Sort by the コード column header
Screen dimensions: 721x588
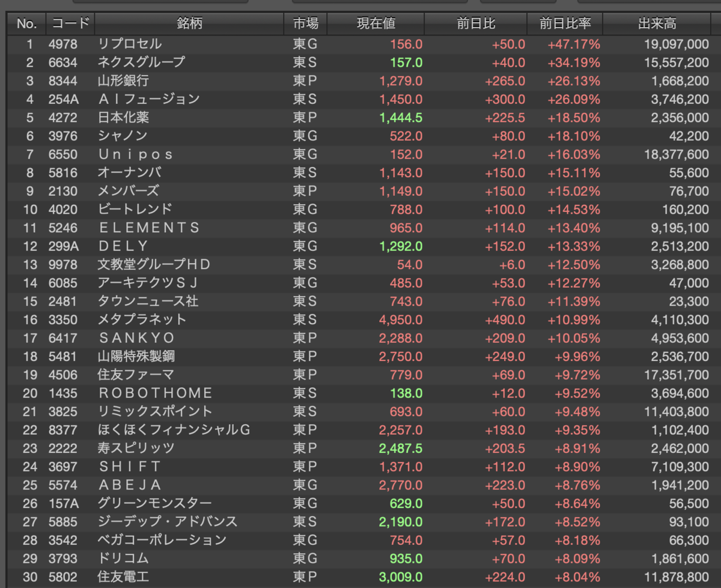pos(70,24)
